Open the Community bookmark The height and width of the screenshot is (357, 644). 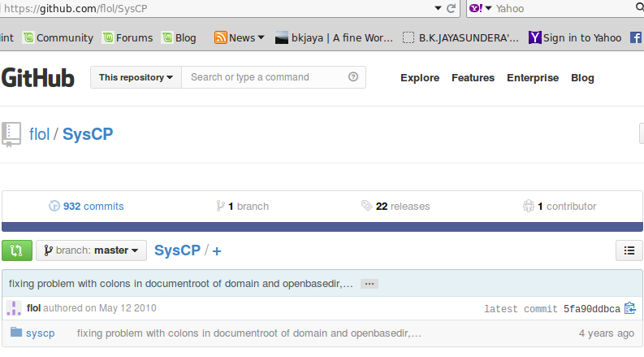(58, 38)
